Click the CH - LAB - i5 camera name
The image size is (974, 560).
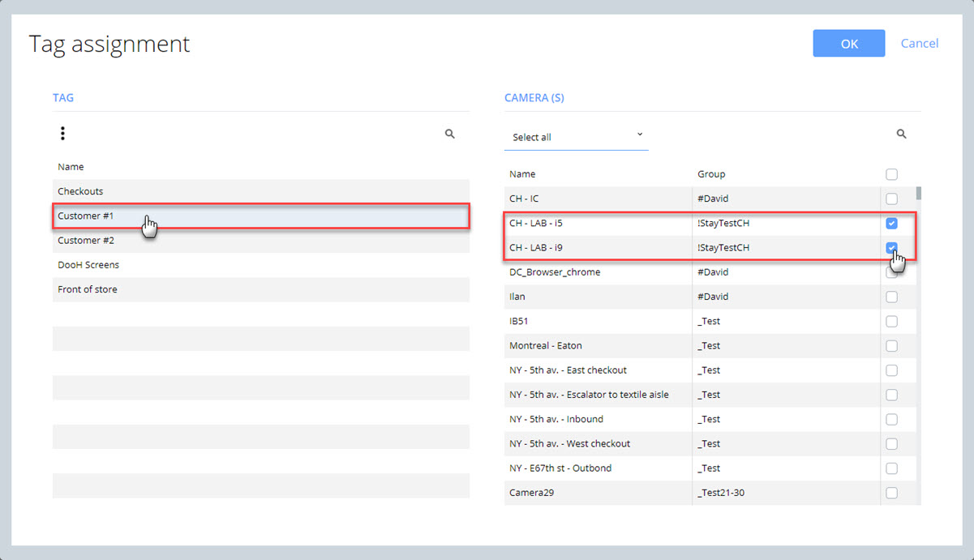coord(535,223)
